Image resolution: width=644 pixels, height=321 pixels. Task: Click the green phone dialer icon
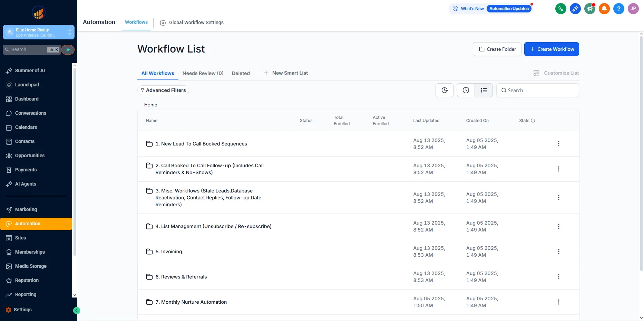pos(560,9)
